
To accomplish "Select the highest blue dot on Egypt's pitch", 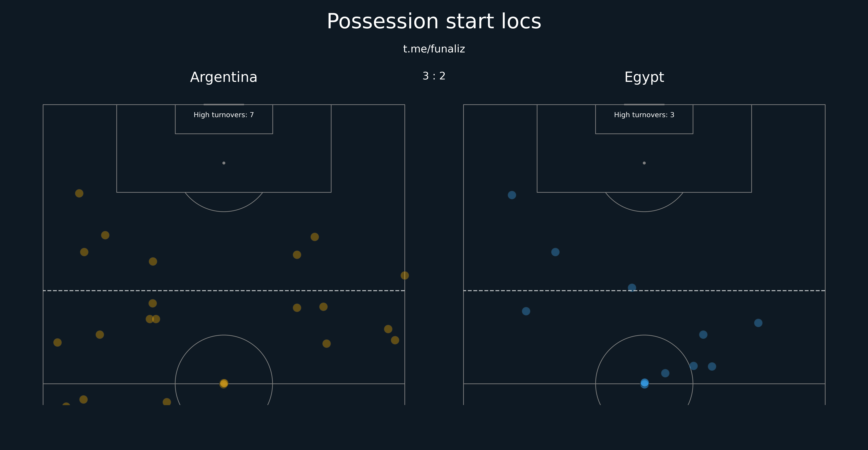I will coord(512,195).
